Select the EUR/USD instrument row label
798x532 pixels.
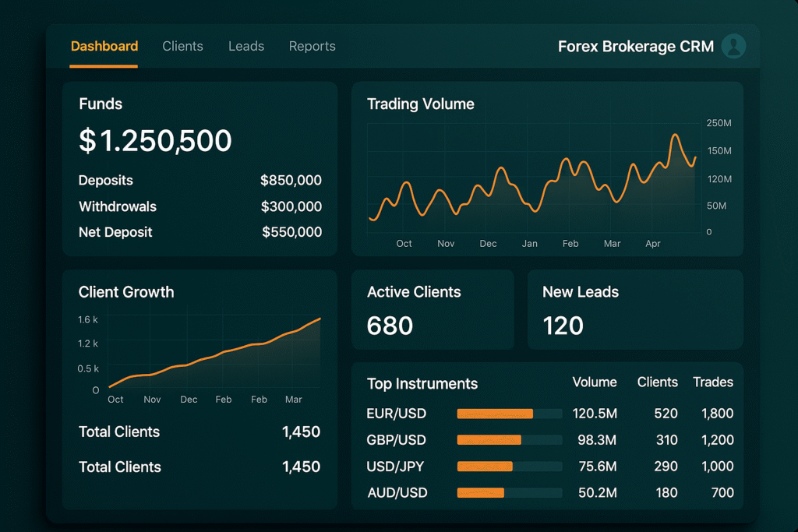(x=396, y=414)
